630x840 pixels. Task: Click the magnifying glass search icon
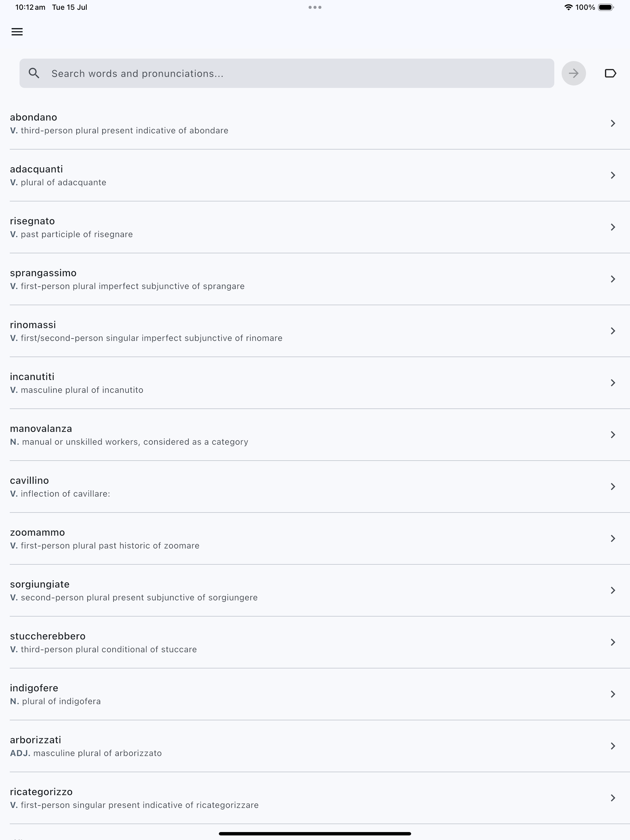34,73
